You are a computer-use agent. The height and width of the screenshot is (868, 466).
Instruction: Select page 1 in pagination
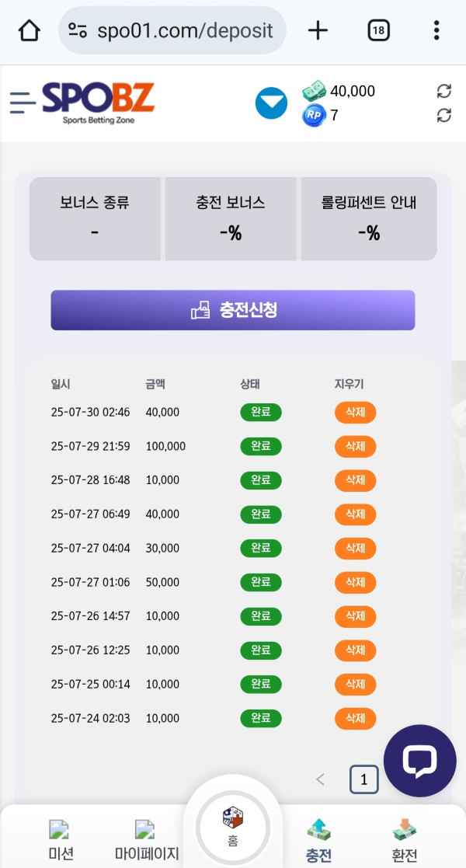(363, 779)
